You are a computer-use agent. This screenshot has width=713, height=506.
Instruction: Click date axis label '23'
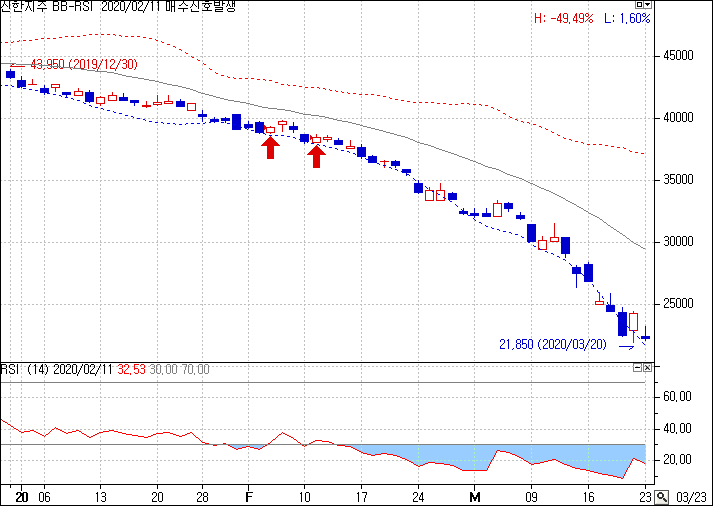click(645, 497)
